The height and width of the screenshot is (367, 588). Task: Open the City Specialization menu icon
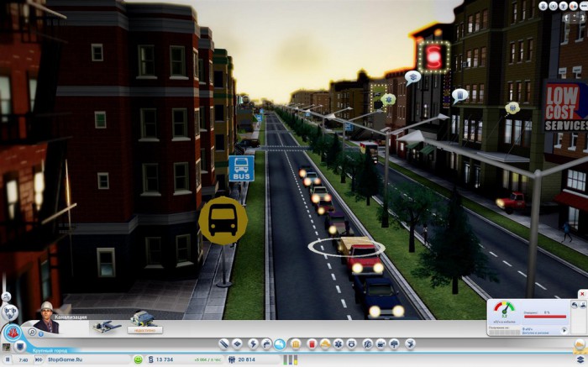410,343
